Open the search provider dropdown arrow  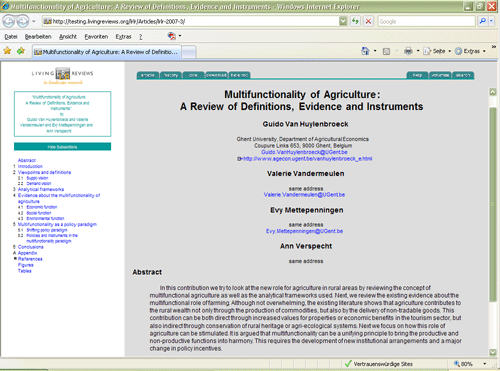[491, 22]
